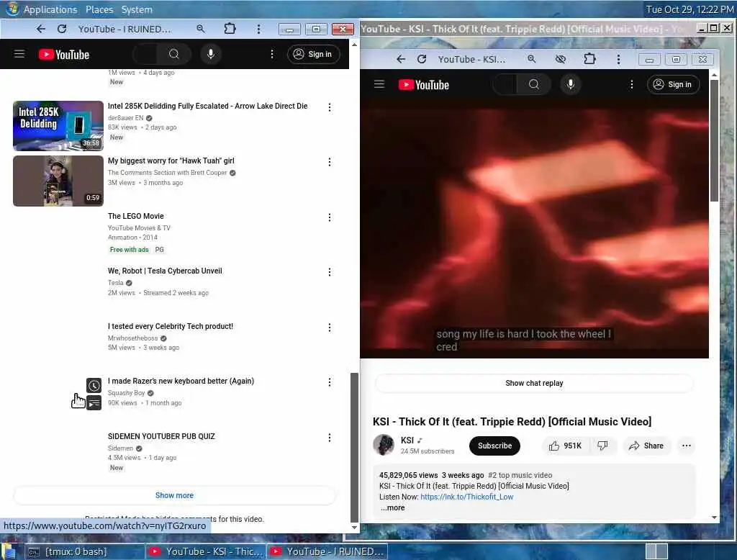Click KSI channel avatar
737x560 pixels.
pos(384,445)
